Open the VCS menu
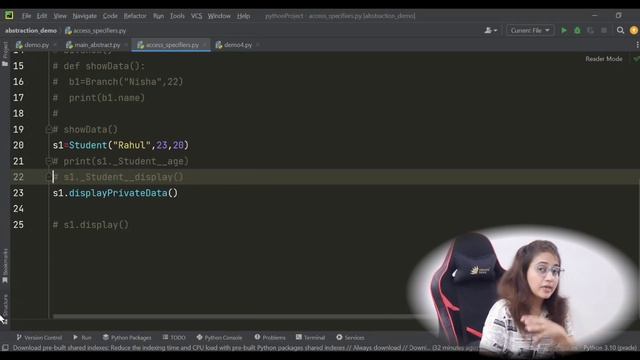 click(x=196, y=16)
